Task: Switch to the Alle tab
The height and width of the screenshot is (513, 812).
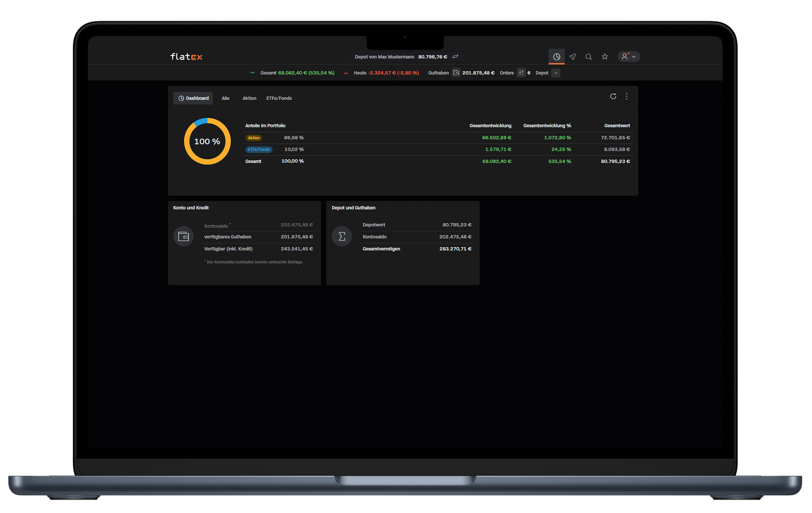Action: [x=226, y=98]
